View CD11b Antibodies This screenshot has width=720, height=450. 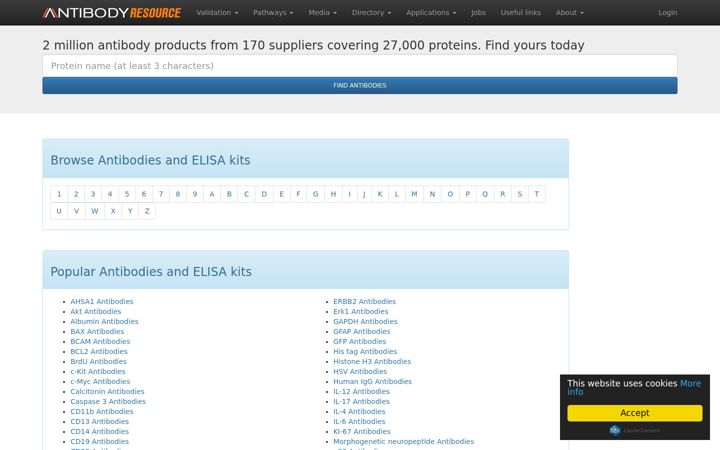click(102, 411)
